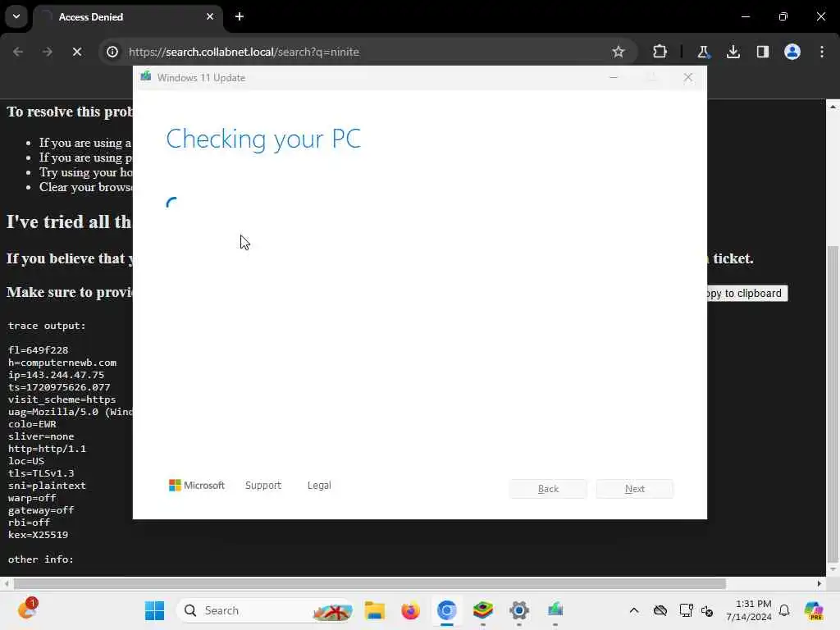Switch to Chrome in the taskbar
The height and width of the screenshot is (630, 840).
click(x=447, y=610)
